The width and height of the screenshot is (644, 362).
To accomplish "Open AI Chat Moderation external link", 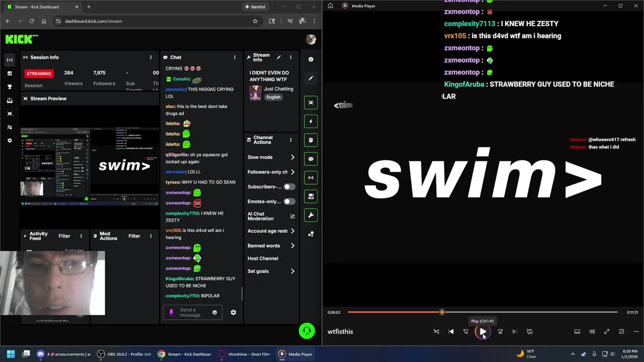I will [x=293, y=216].
